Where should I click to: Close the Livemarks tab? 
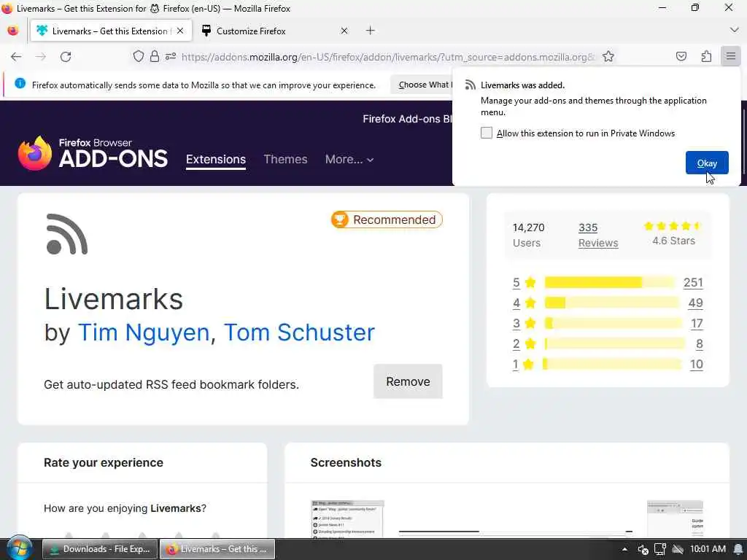[180, 31]
